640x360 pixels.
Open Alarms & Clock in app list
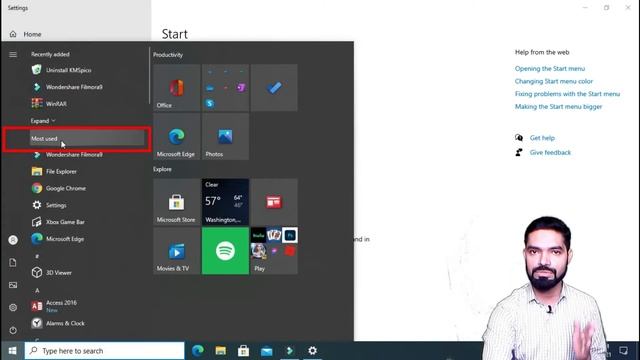click(x=87, y=323)
